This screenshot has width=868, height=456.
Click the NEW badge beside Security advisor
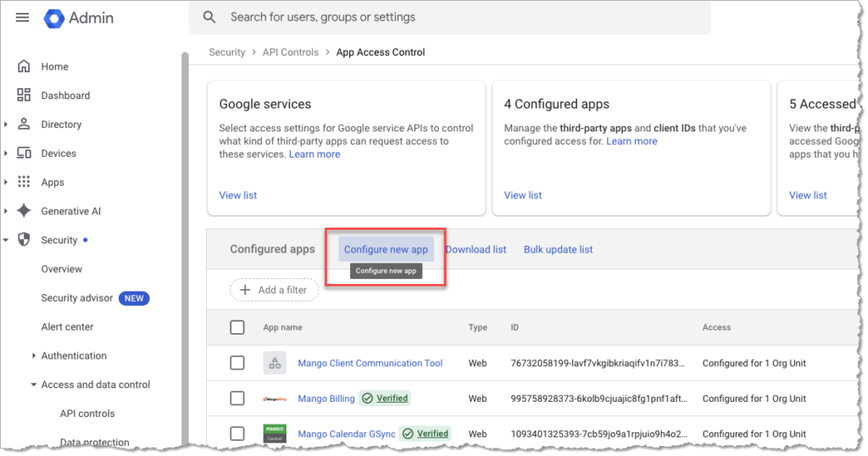[134, 298]
